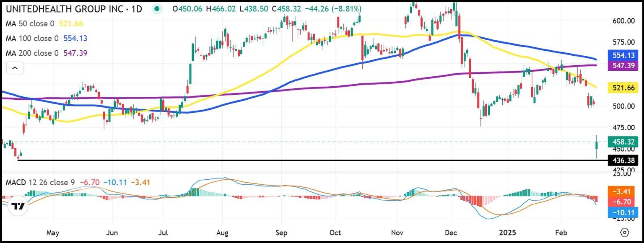Click the Sep label on time axis

tap(282, 232)
